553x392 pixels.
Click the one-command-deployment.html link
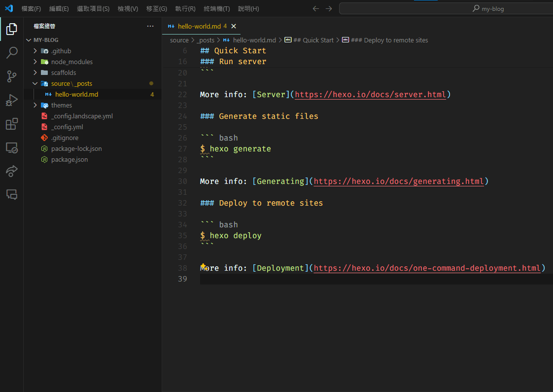pyautogui.click(x=427, y=268)
